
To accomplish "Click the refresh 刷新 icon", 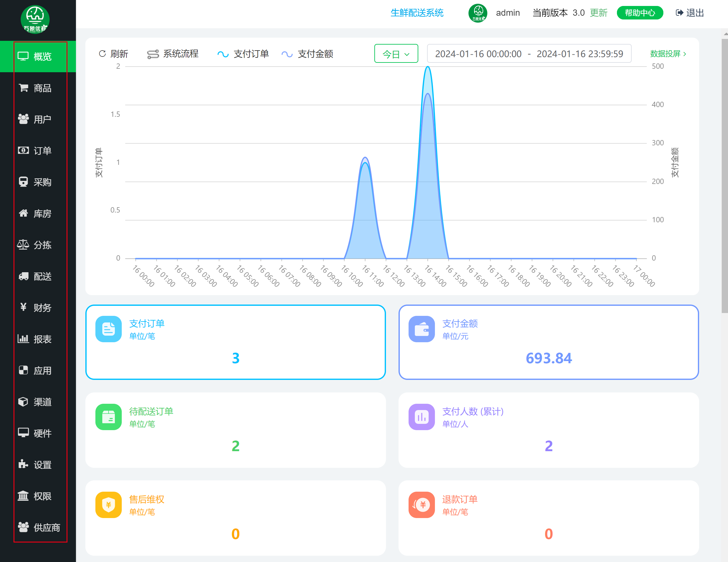I will point(102,54).
